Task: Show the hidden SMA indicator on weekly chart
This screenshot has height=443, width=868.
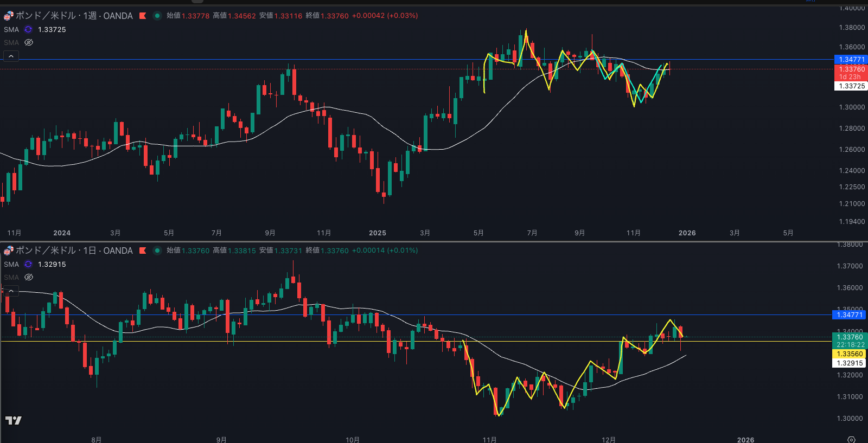Action: (29, 42)
